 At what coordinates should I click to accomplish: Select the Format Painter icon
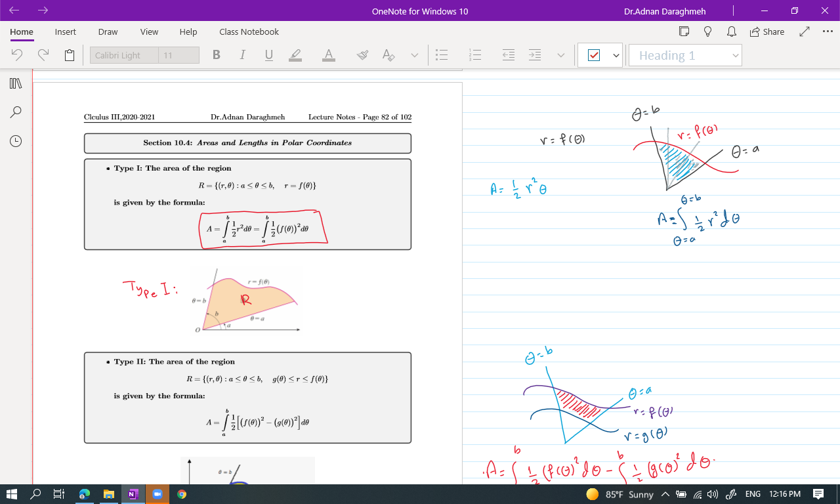pyautogui.click(x=362, y=55)
